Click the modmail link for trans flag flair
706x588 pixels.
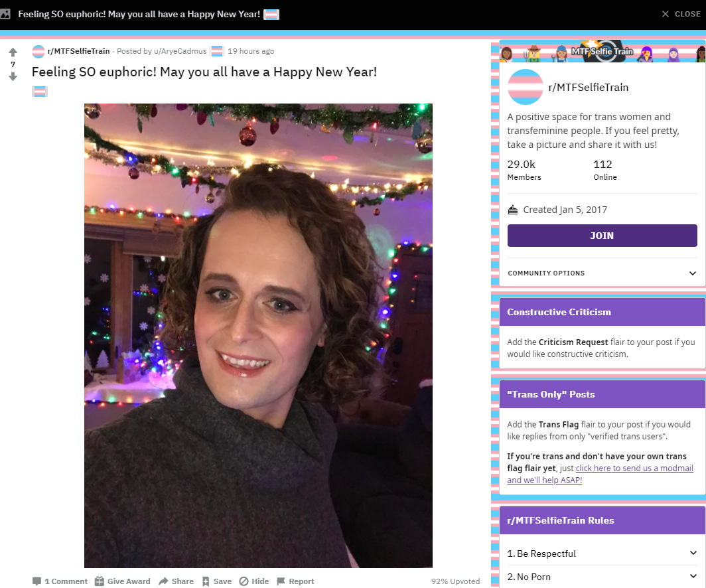click(x=600, y=474)
